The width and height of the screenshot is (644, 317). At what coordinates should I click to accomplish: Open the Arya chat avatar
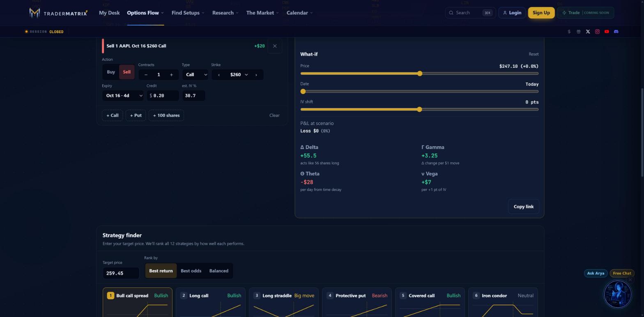click(x=617, y=294)
